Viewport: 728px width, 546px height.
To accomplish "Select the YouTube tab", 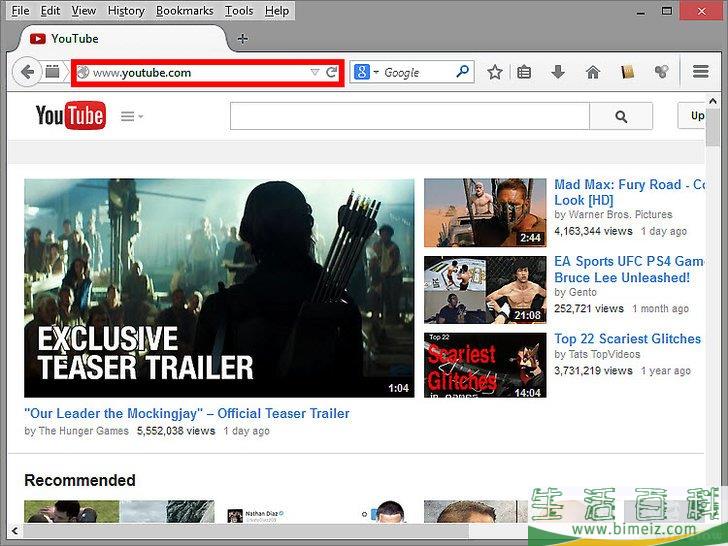I will [x=123, y=39].
